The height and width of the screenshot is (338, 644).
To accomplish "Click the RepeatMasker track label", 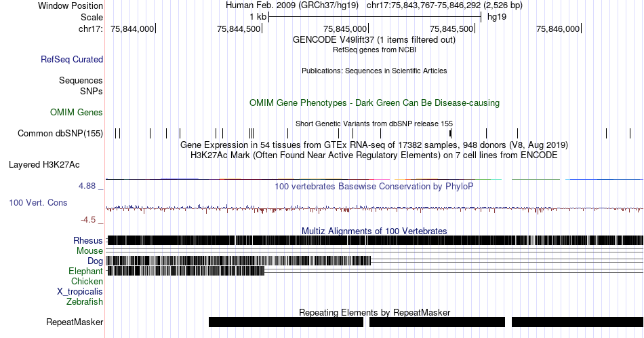I will point(75,322).
